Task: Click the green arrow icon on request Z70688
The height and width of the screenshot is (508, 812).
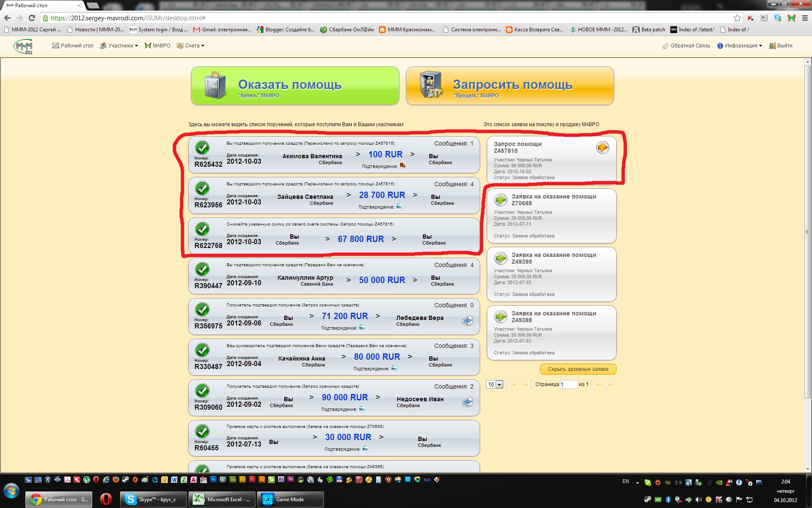Action: 501,199
